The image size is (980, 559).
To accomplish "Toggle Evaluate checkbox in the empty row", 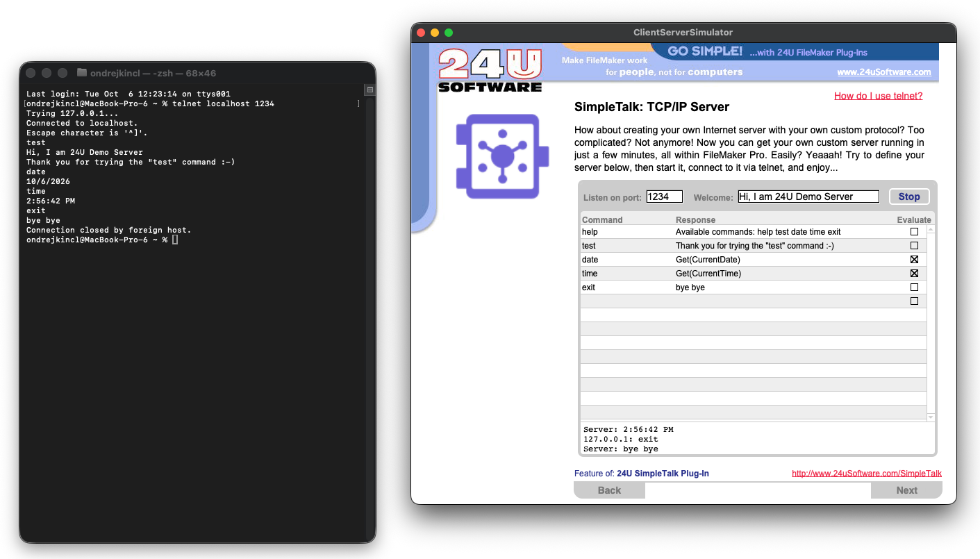I will pyautogui.click(x=914, y=301).
